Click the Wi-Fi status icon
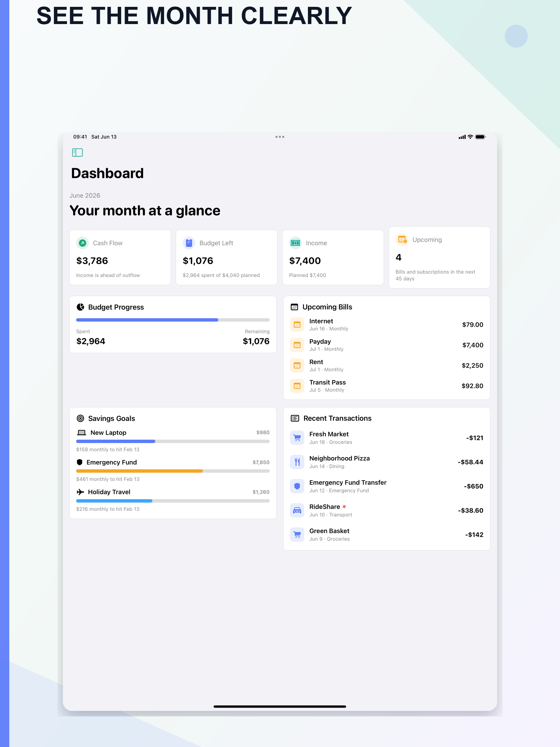The image size is (560, 747). [x=470, y=137]
